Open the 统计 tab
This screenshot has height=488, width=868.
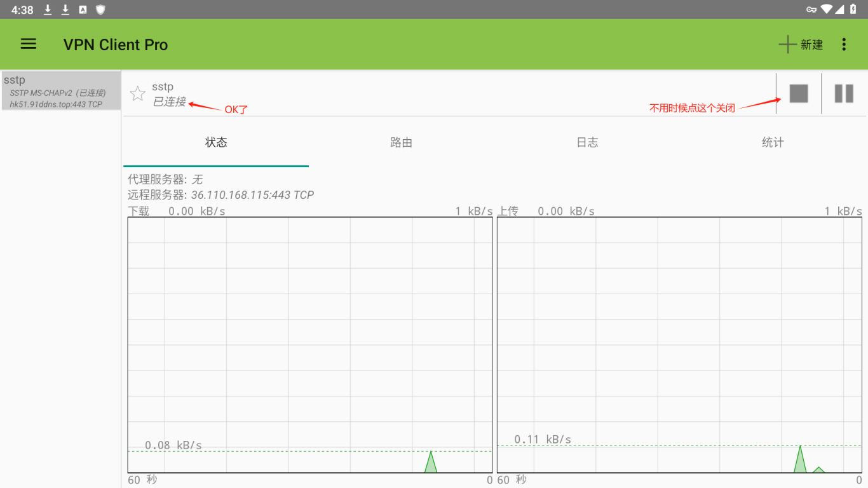pyautogui.click(x=773, y=142)
